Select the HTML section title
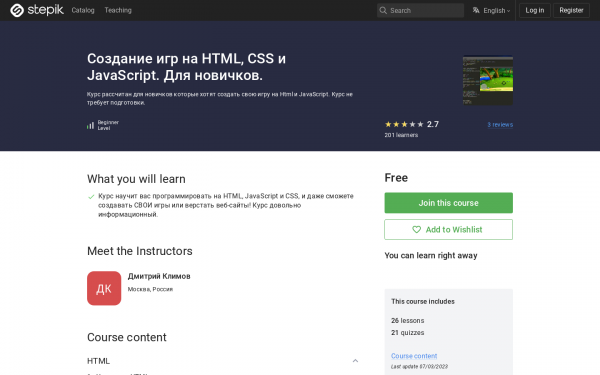Image resolution: width=600 pixels, height=375 pixels. [x=98, y=361]
